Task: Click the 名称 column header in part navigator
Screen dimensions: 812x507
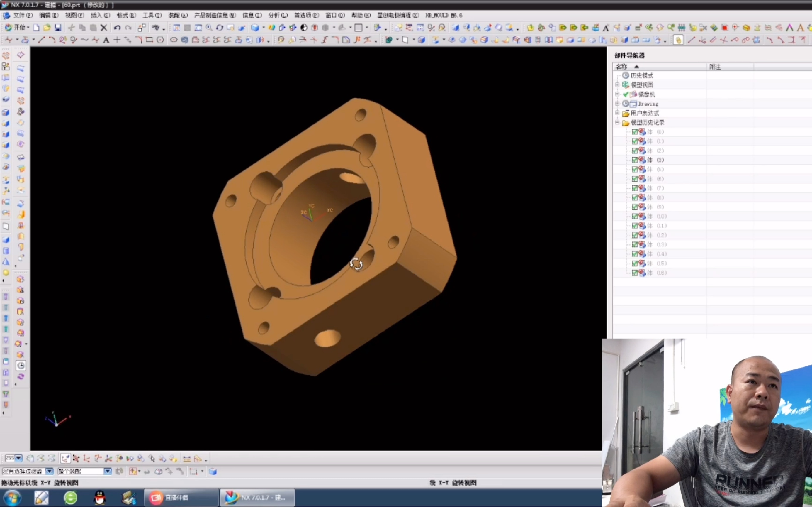Action: click(660, 67)
